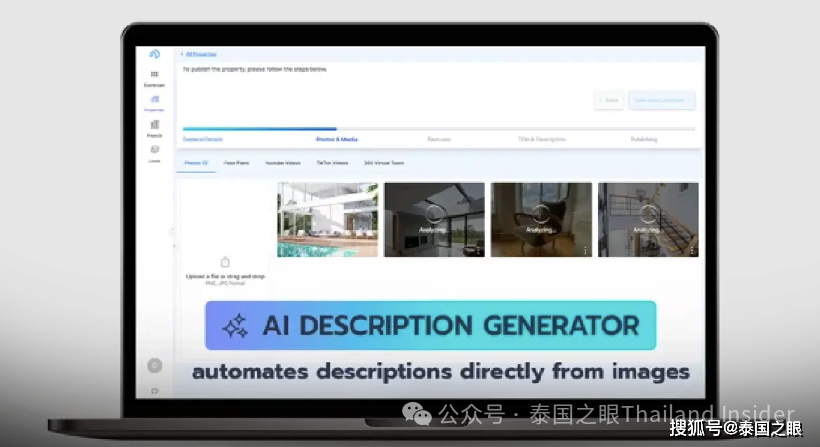Open Dashboard from the sidebar

(x=154, y=78)
